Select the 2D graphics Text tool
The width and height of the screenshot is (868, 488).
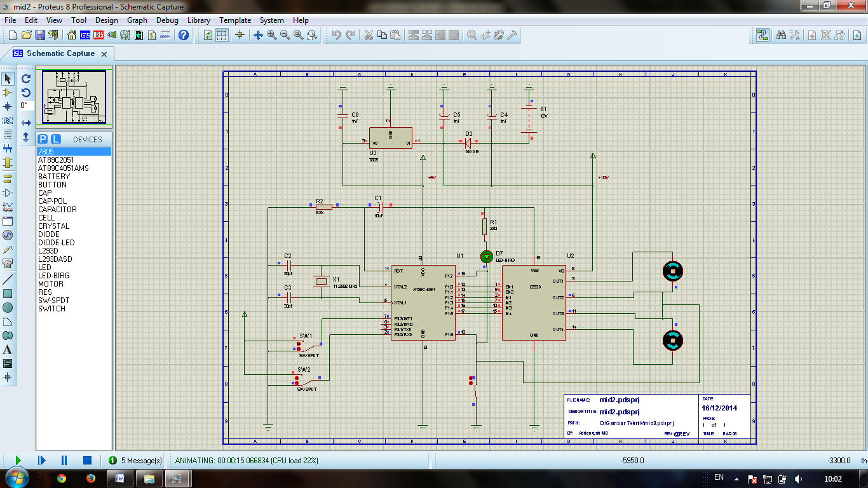click(8, 349)
